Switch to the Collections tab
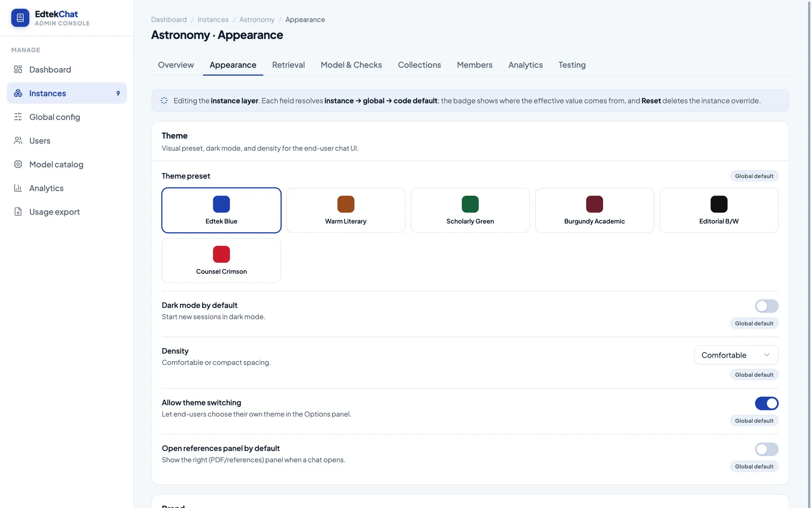This screenshot has width=812, height=508. click(x=419, y=65)
